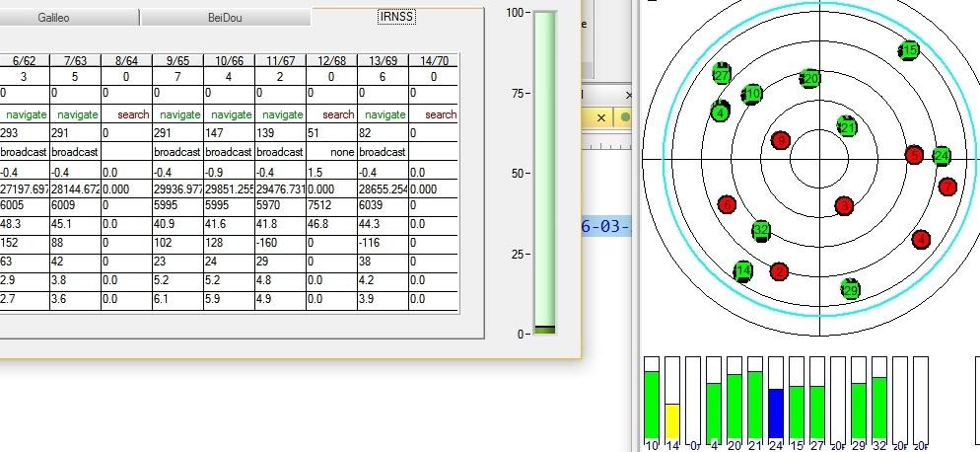
Task: Click red satellite 9 in sky plot
Action: click(780, 140)
